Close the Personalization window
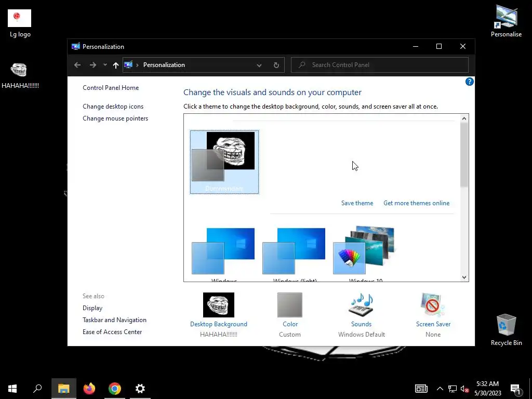 [463, 46]
